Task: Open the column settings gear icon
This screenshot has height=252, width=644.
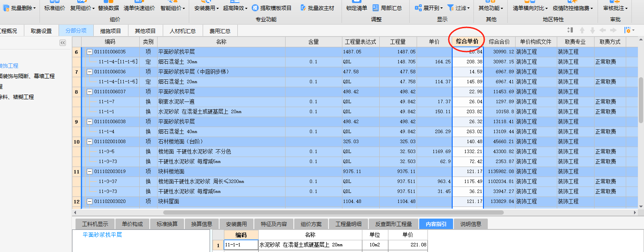Action: 627,30
